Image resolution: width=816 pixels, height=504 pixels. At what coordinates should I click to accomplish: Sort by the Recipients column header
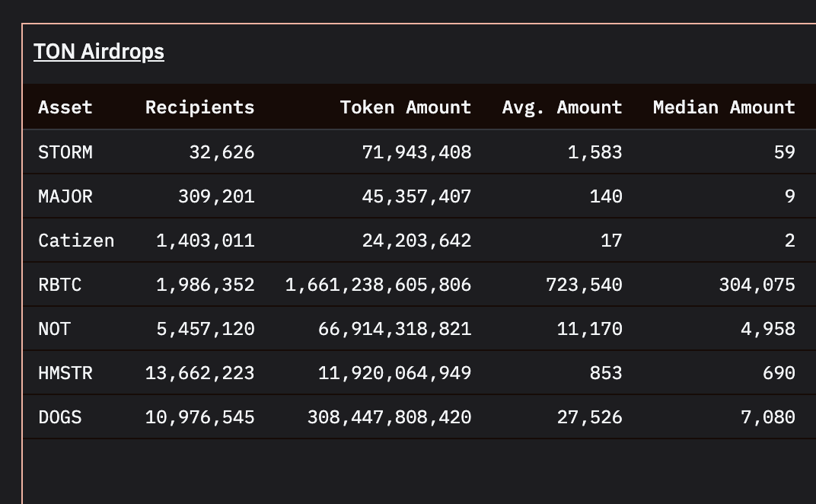pyautogui.click(x=199, y=107)
